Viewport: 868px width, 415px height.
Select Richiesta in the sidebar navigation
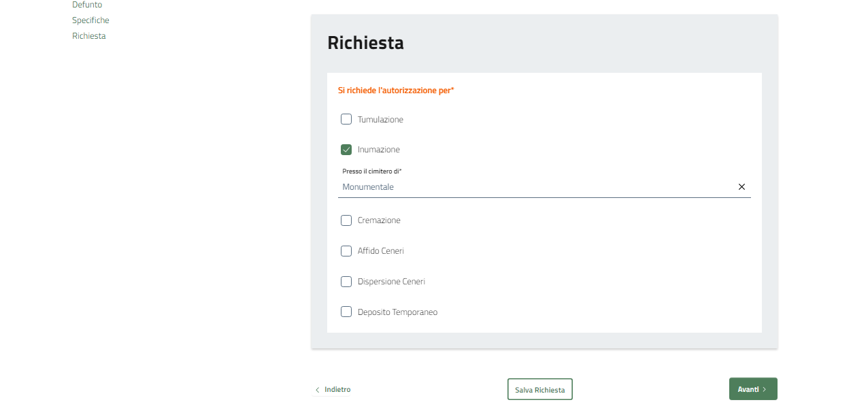click(x=89, y=36)
